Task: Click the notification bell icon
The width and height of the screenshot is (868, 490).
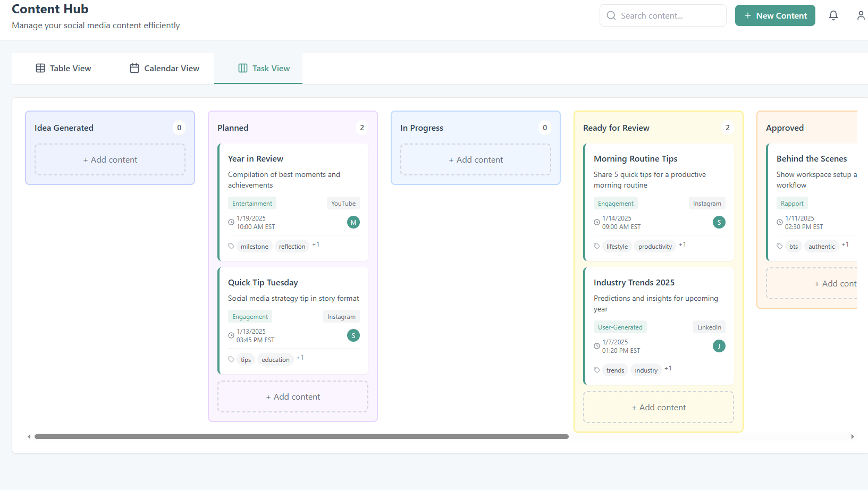Action: pos(833,15)
